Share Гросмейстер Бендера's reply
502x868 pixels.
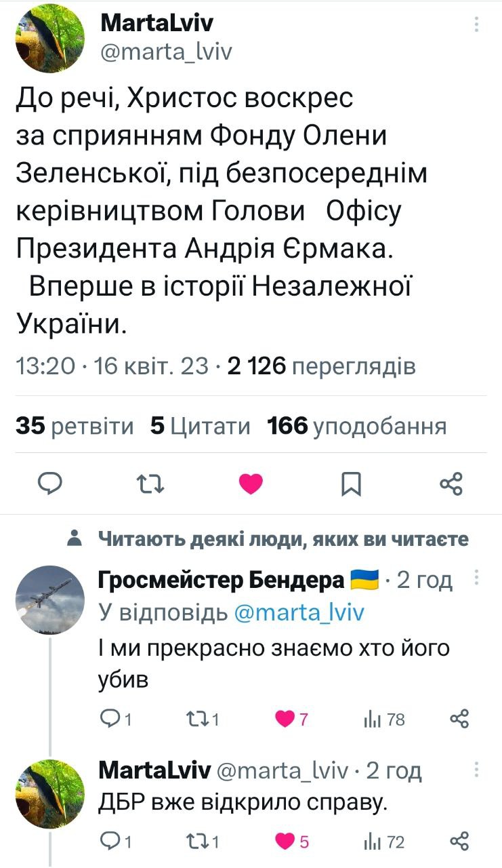[460, 719]
